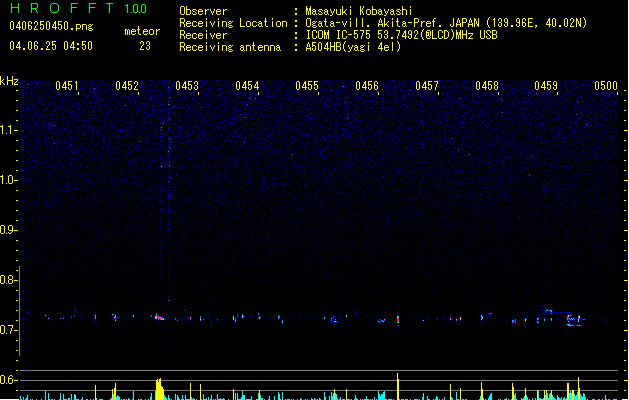Click the 1.1 kHz frequency axis label

click(x=9, y=130)
